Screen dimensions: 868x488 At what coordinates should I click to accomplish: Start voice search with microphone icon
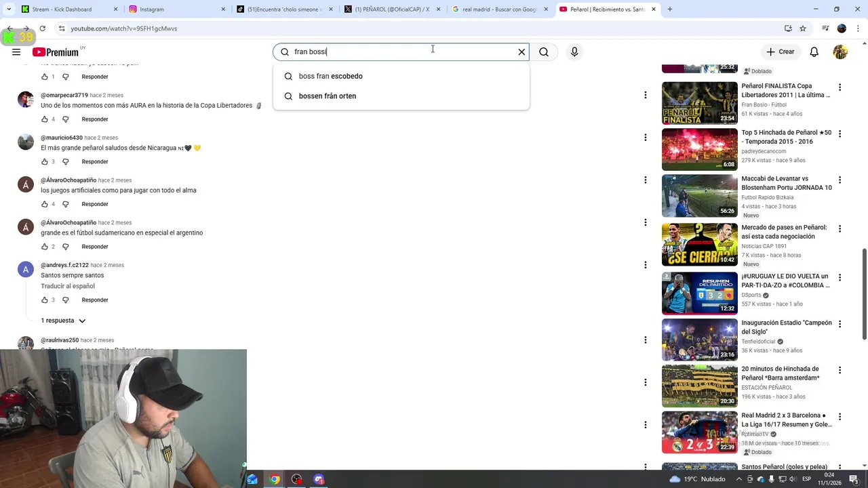click(574, 52)
